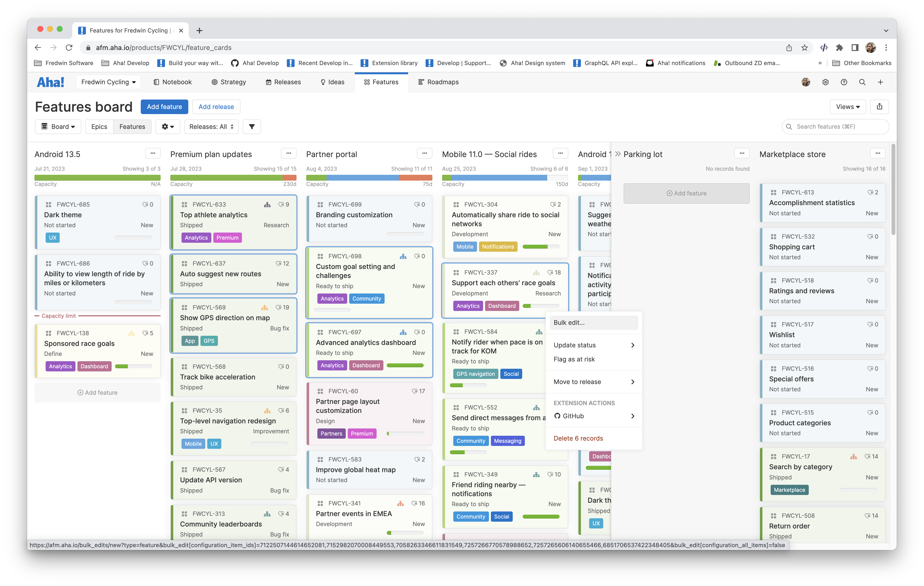
Task: Open the Strategy tab
Action: pos(229,82)
